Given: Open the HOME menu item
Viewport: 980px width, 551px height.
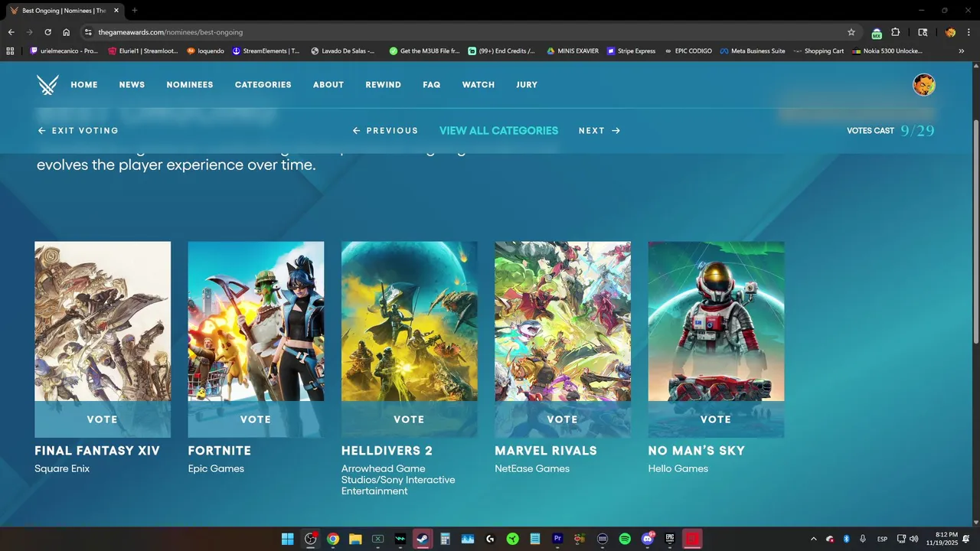Looking at the screenshot, I should tap(84, 85).
